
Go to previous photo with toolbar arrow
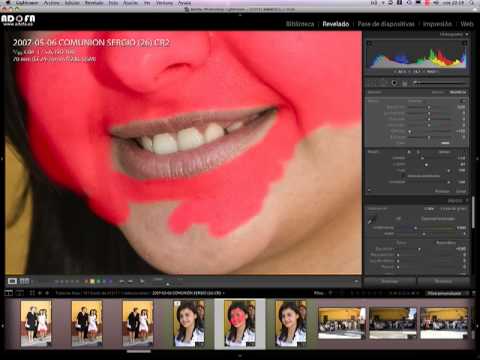(122, 282)
